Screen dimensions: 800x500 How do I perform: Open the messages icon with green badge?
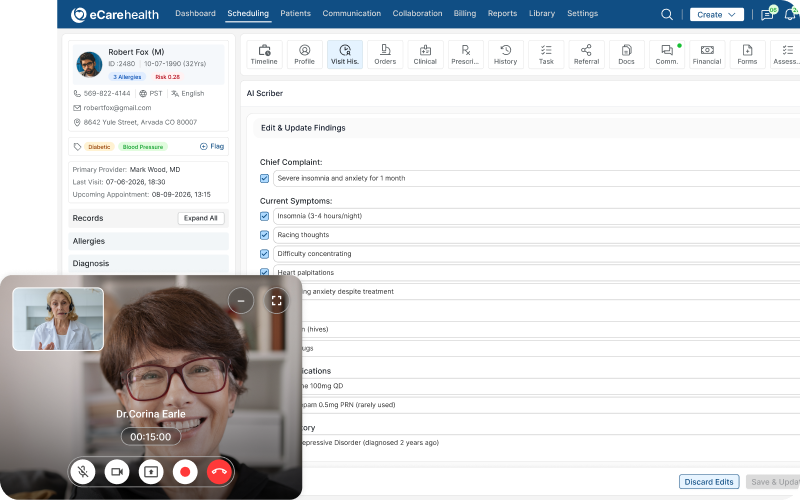tap(767, 14)
